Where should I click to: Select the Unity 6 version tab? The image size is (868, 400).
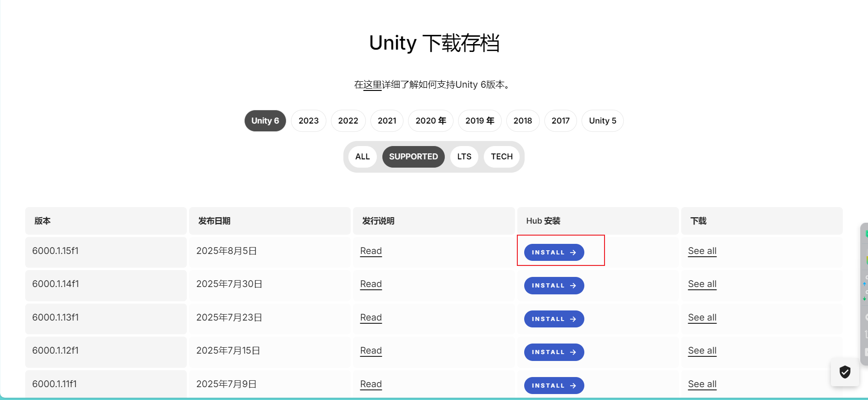[265, 121]
